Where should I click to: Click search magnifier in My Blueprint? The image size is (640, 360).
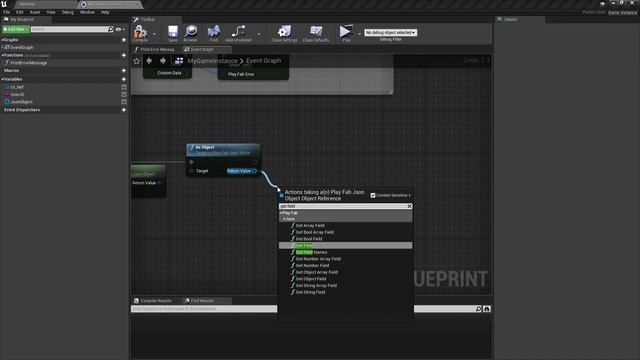[111, 29]
